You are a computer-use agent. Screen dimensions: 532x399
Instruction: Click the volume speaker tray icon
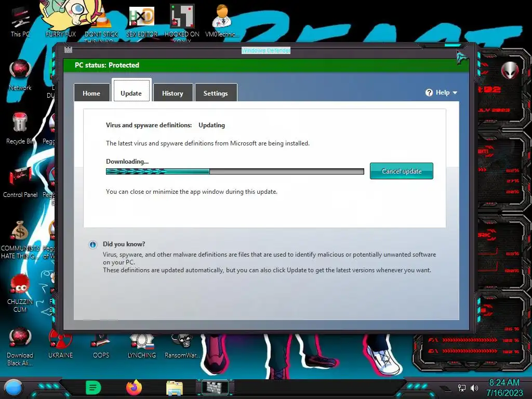pos(474,388)
